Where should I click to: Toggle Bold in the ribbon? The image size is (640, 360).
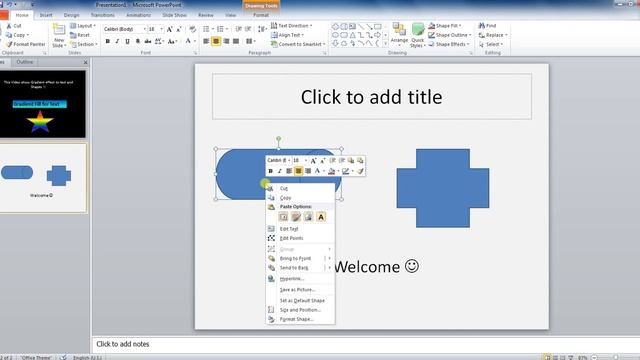point(108,41)
